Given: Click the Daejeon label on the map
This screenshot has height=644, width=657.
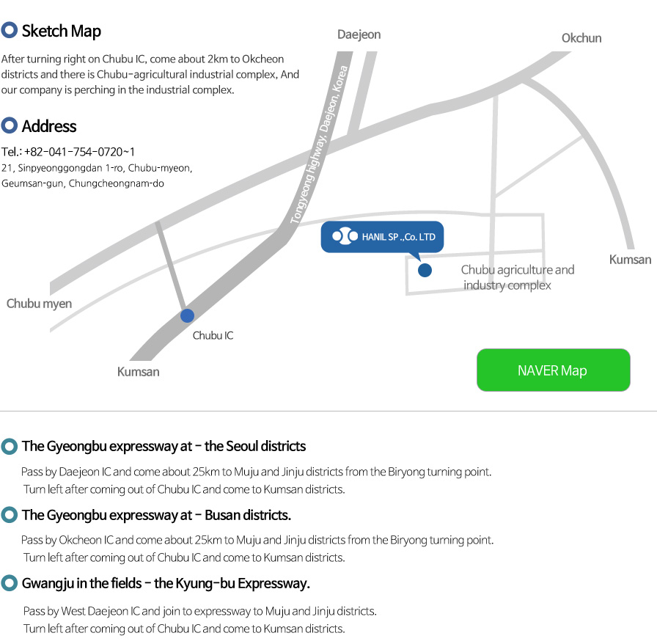Looking at the screenshot, I should point(359,34).
